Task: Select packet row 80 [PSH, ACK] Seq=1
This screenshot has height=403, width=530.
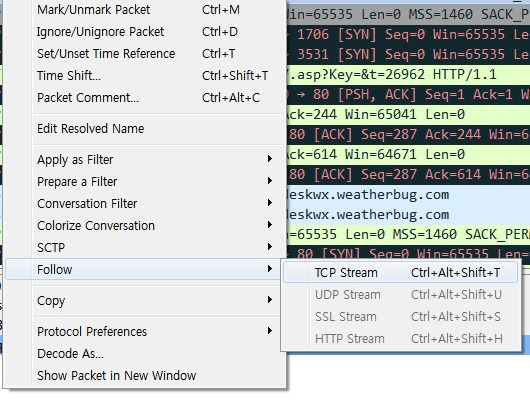Action: pyautogui.click(x=408, y=94)
